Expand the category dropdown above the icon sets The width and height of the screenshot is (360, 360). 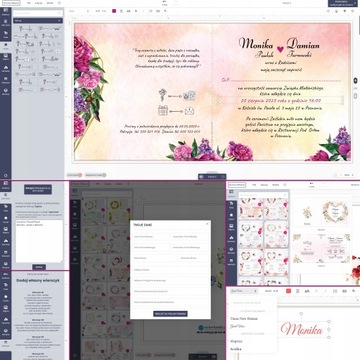point(38,21)
